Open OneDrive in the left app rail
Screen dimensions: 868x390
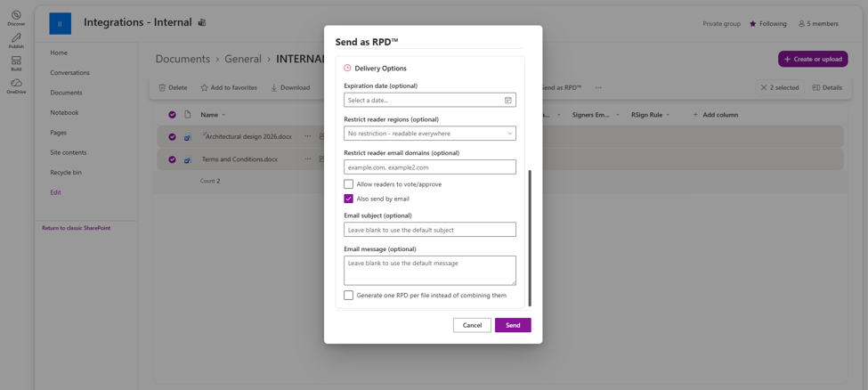pos(16,86)
